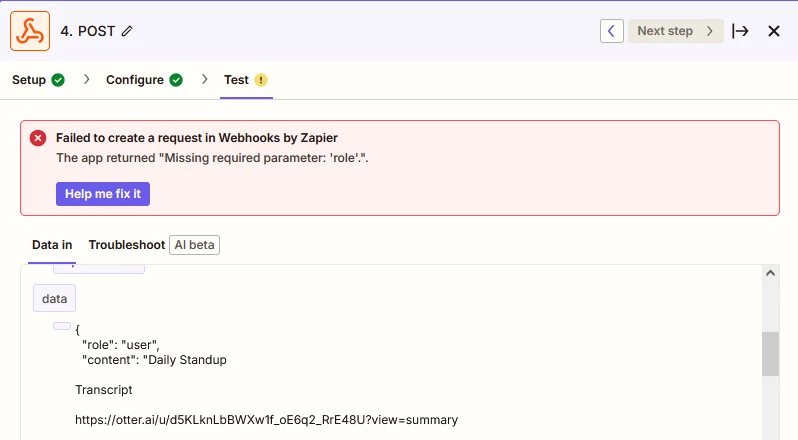
Task: Click green checkmark beside Setup
Action: (x=58, y=80)
